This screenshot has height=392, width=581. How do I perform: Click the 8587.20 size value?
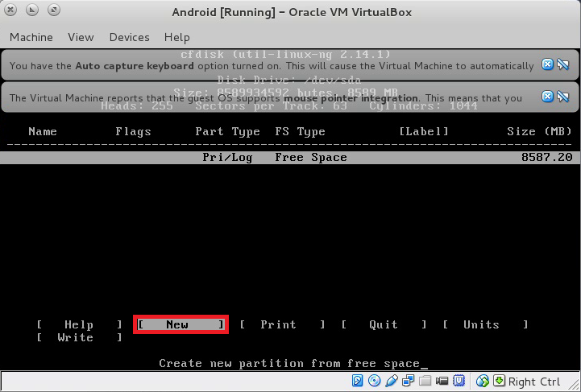(x=546, y=157)
